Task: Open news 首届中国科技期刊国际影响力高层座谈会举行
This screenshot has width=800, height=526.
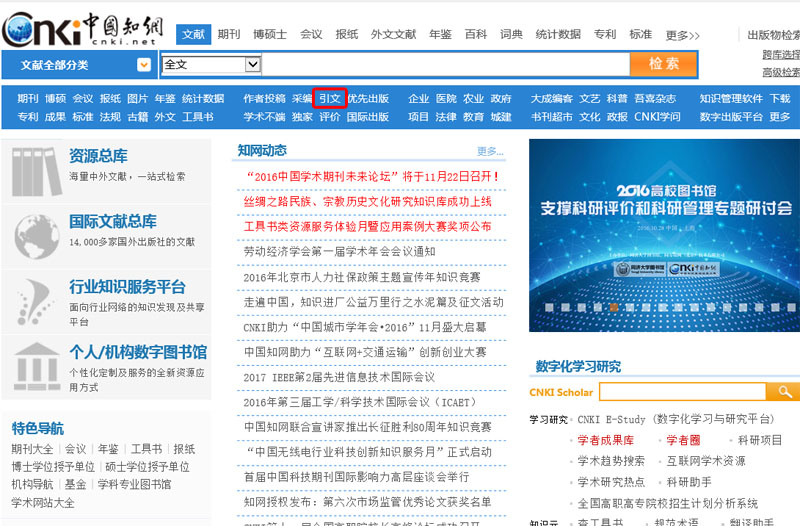Action: 356,477
